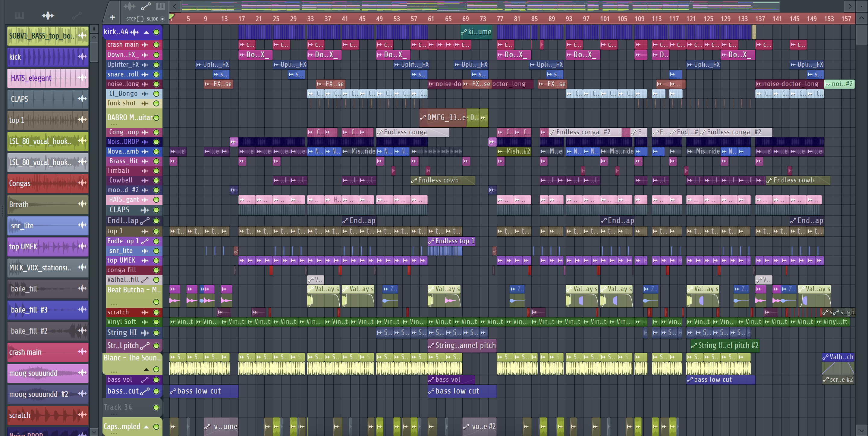The height and width of the screenshot is (436, 868).
Task: Click the picker panel scrollbar thumb
Action: pyautogui.click(x=94, y=52)
